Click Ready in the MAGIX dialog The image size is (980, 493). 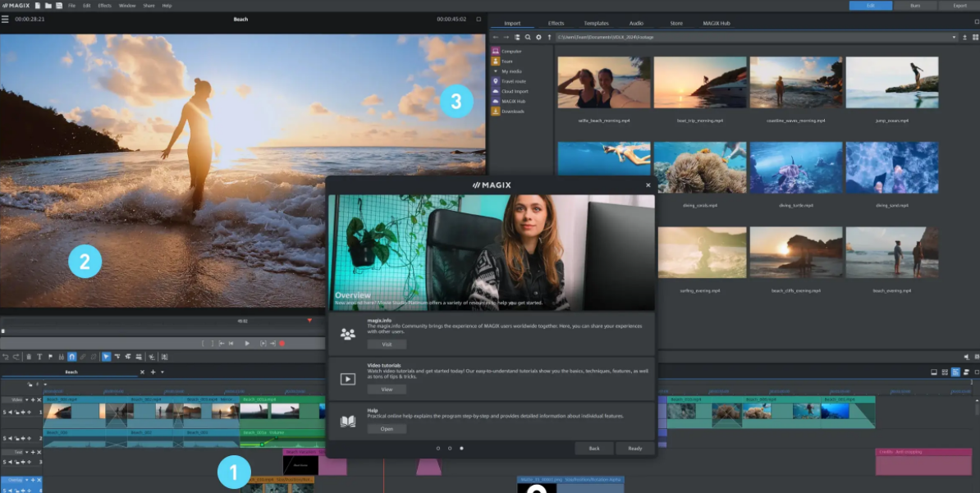[635, 448]
